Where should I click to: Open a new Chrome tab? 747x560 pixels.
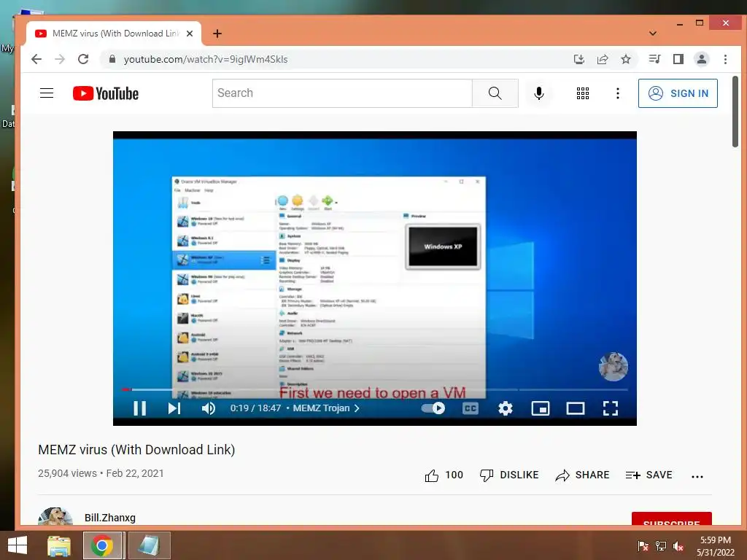pyautogui.click(x=217, y=34)
